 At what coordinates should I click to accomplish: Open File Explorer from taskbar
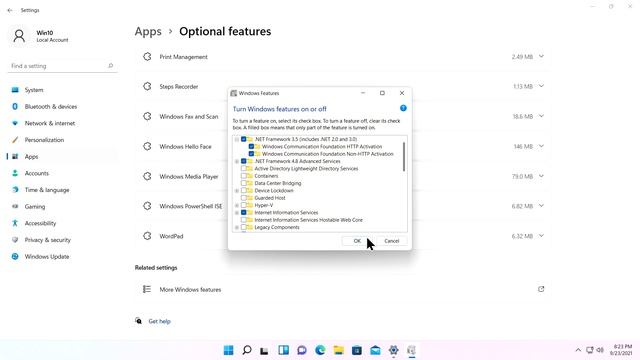(338, 350)
